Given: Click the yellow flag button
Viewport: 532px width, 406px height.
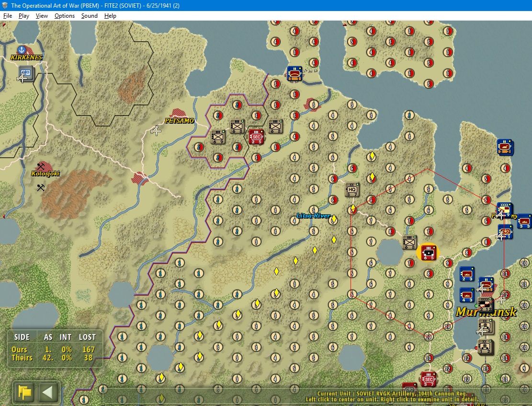Looking at the screenshot, I should (x=25, y=393).
